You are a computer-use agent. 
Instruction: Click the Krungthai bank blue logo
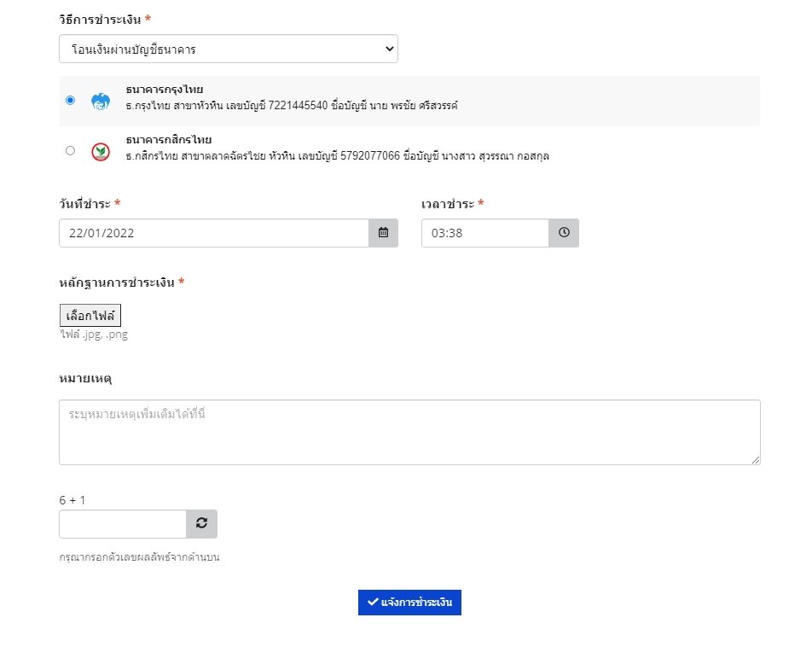(101, 101)
